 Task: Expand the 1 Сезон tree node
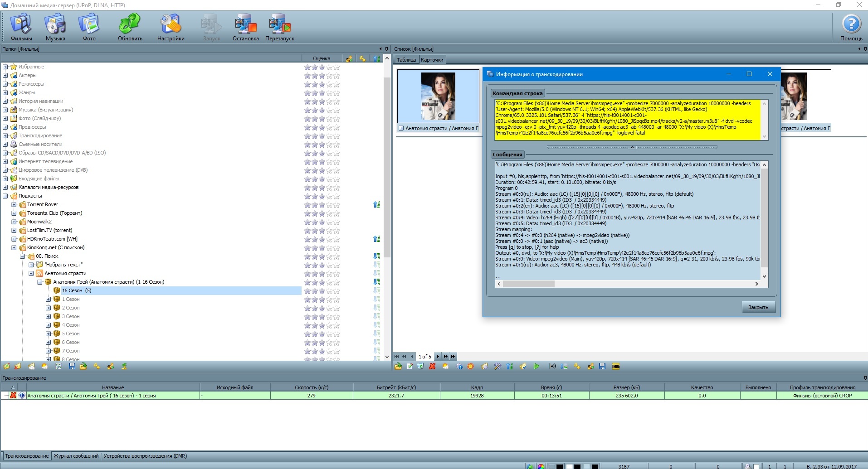click(49, 300)
